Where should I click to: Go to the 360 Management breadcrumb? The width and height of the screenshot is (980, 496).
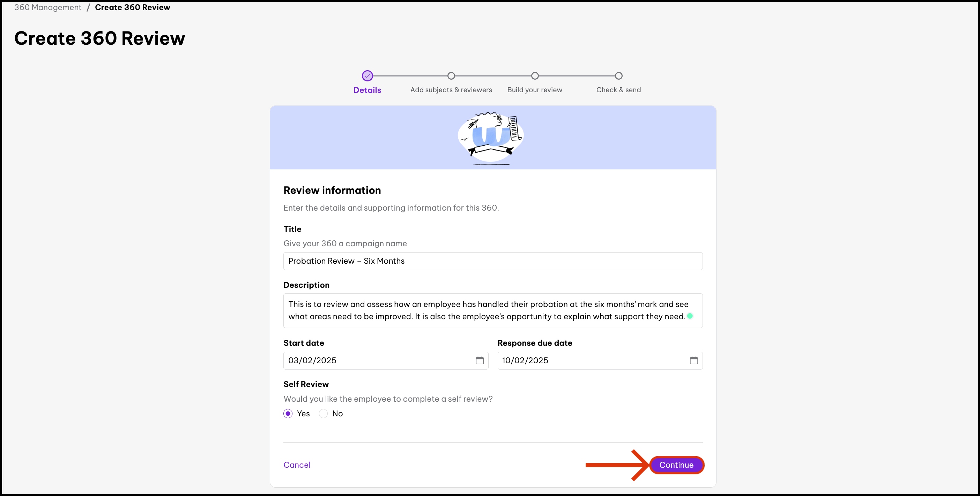click(x=47, y=7)
